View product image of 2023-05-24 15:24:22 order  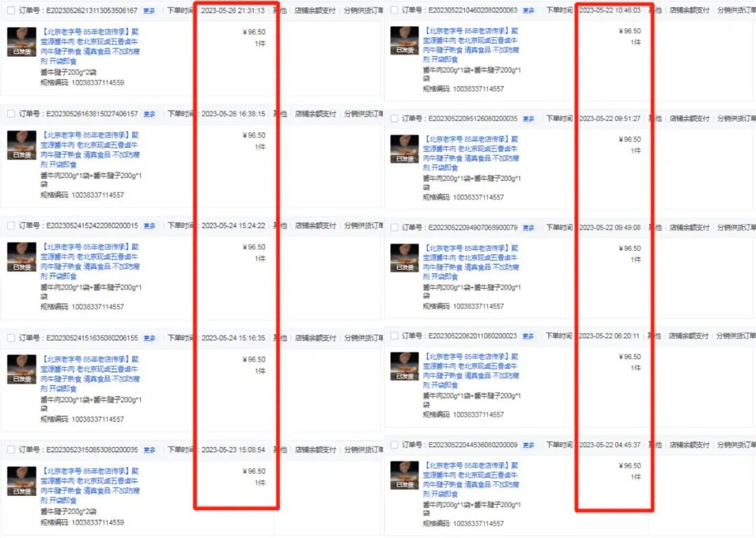click(x=22, y=256)
